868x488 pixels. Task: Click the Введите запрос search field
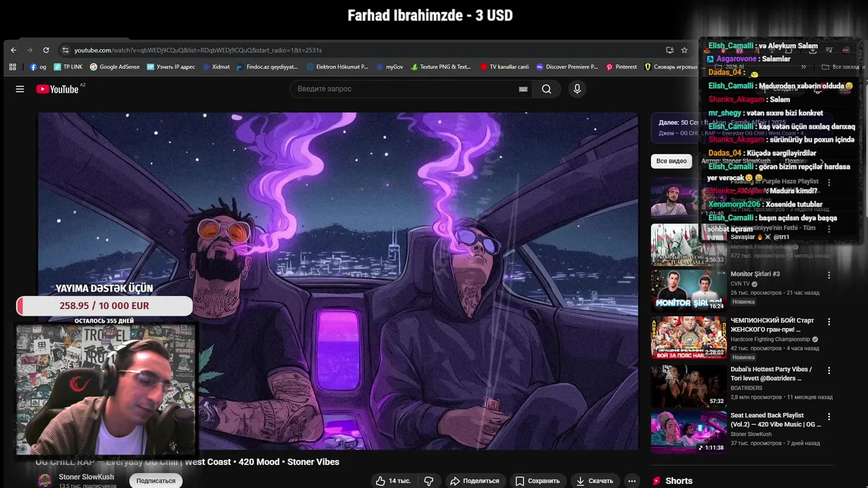coord(403,89)
